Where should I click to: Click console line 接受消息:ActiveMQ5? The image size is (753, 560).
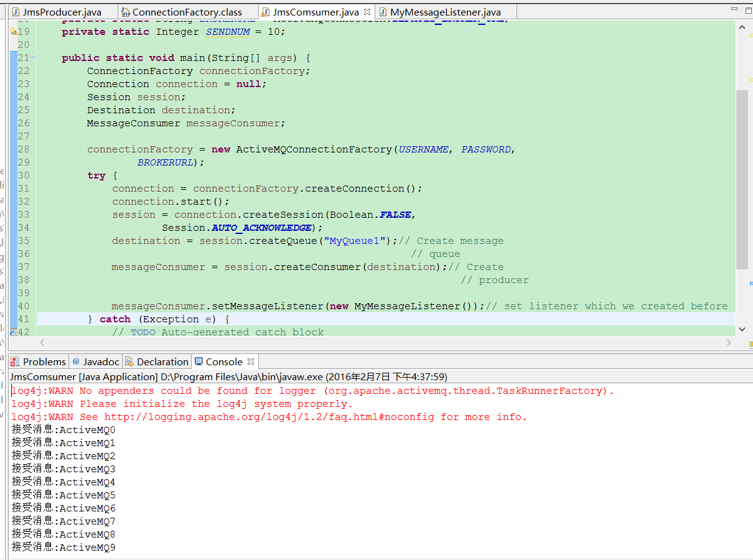[63, 495]
